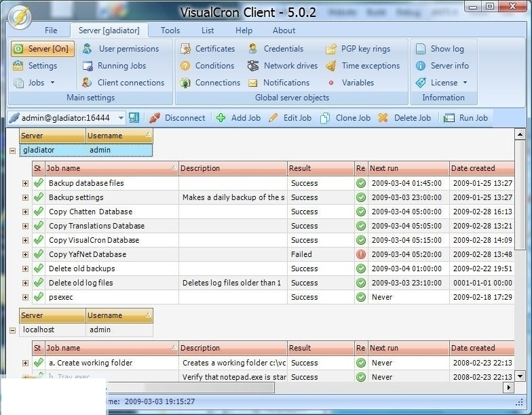Screen dimensions: 532x415
Task: Open Conditions
Action: tap(207, 66)
